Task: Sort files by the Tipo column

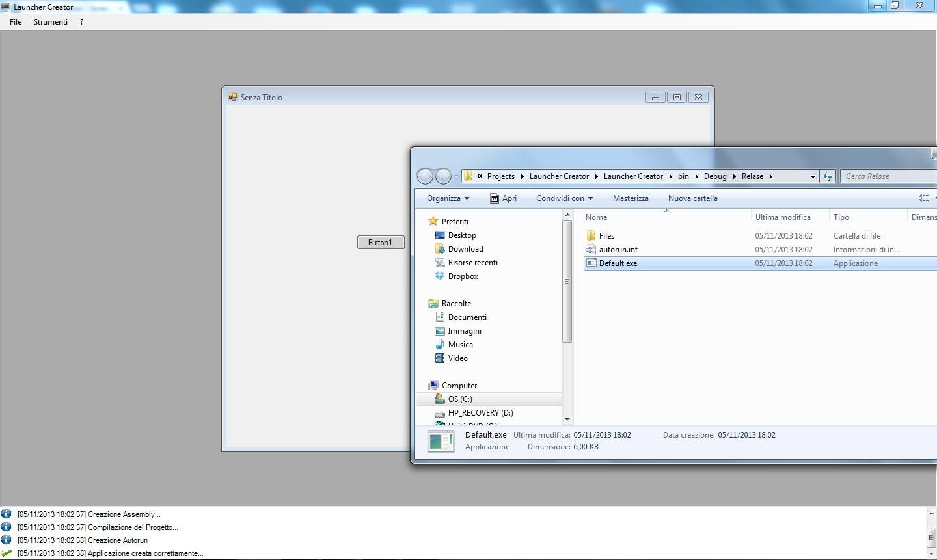Action: tap(867, 217)
